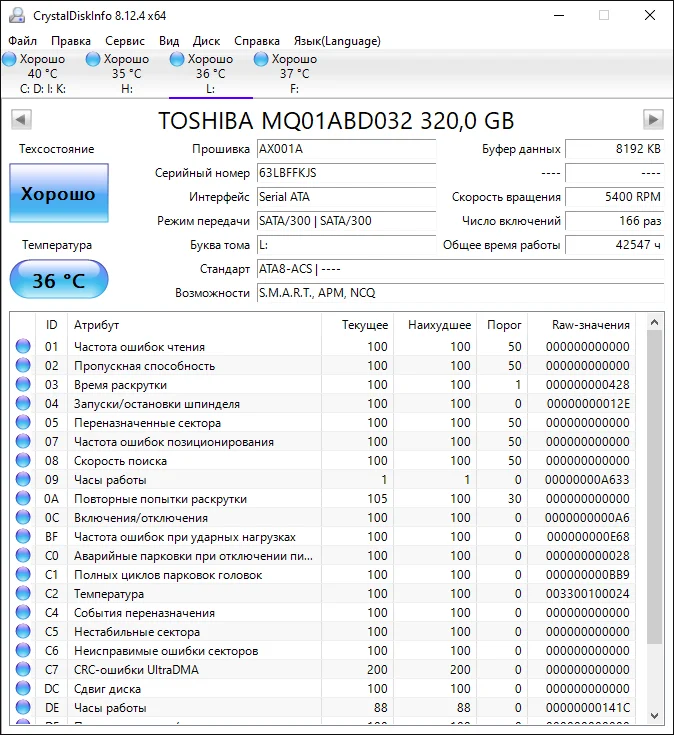
Task: Click power-on count value 166 раз
Action: click(x=614, y=221)
